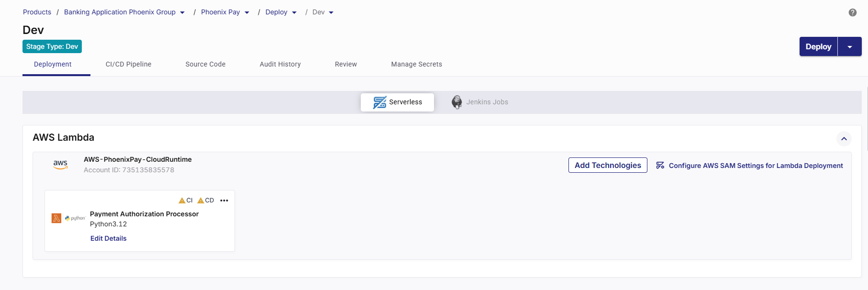Open the Deploy button dropdown arrow
The width and height of the screenshot is (868, 290).
click(849, 47)
